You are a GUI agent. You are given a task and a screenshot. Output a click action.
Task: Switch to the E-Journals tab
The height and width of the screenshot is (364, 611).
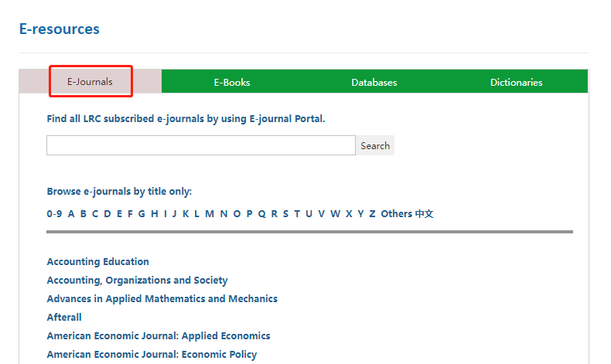[x=90, y=82]
